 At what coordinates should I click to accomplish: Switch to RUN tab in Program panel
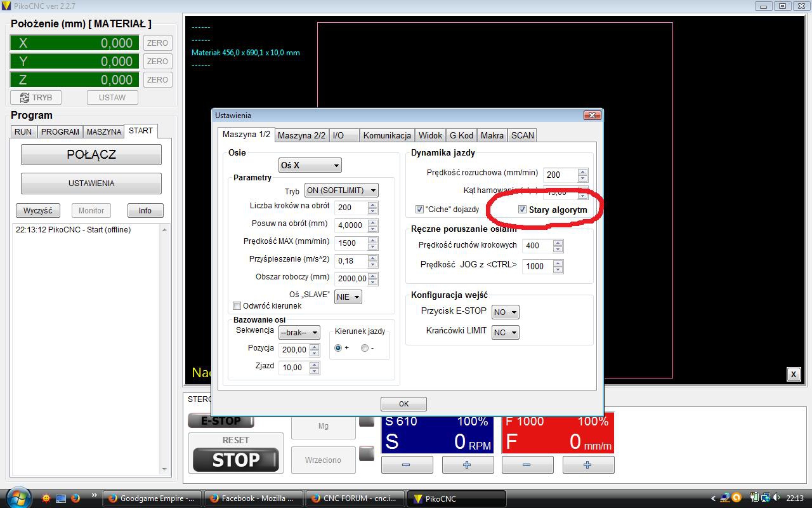[23, 131]
